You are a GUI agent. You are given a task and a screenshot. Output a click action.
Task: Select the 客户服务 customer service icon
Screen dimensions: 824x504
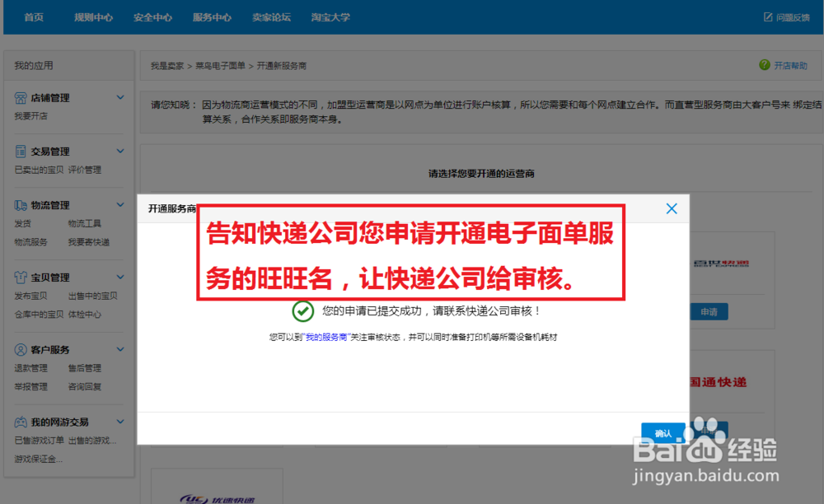pos(20,348)
